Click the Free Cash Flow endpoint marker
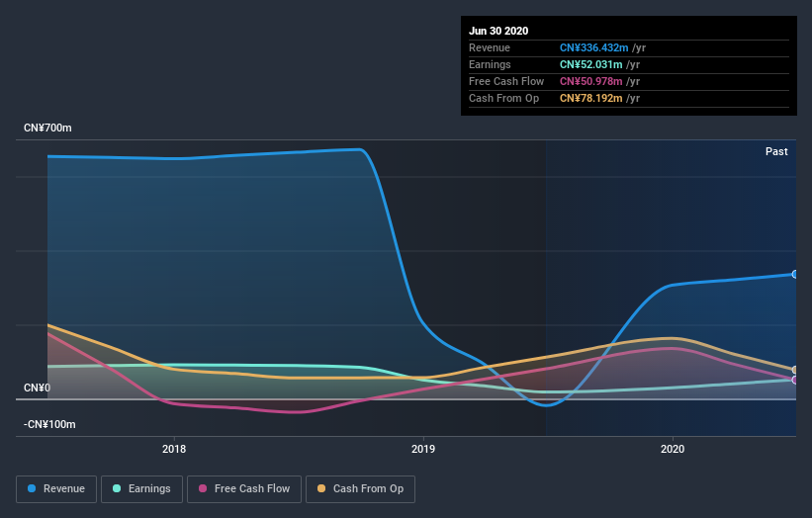812x518 pixels. (795, 380)
